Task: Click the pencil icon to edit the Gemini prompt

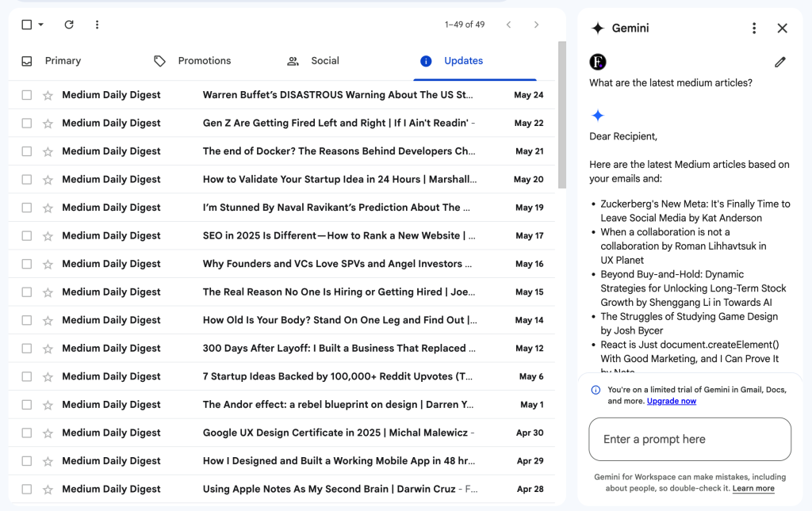Action: 780,62
